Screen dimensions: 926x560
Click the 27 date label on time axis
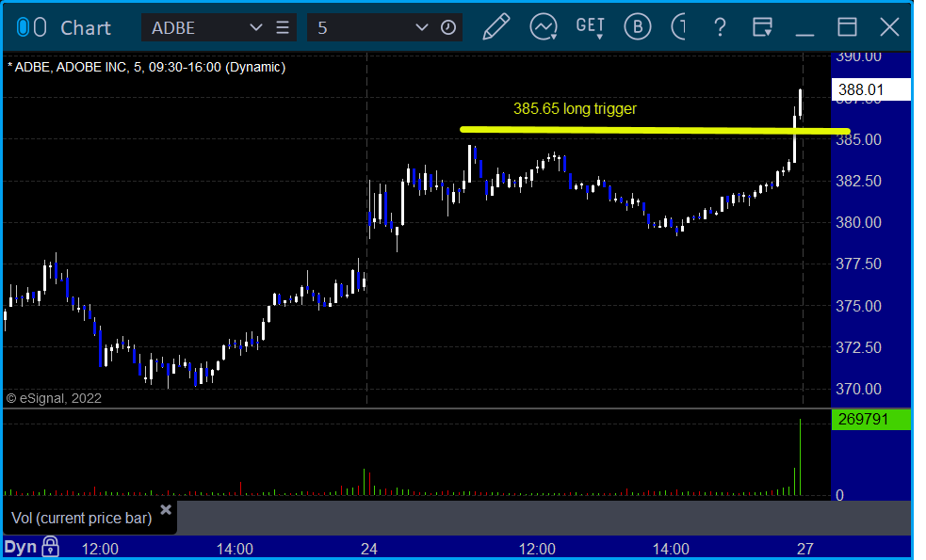point(804,549)
